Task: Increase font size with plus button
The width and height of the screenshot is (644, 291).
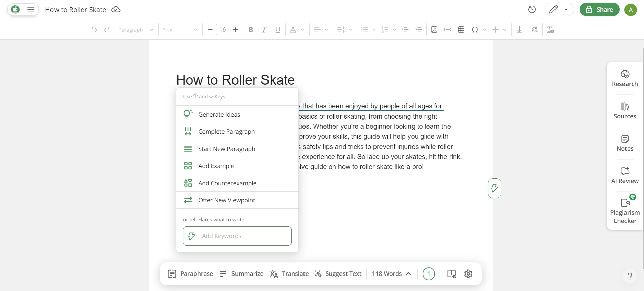Action: [x=236, y=30]
